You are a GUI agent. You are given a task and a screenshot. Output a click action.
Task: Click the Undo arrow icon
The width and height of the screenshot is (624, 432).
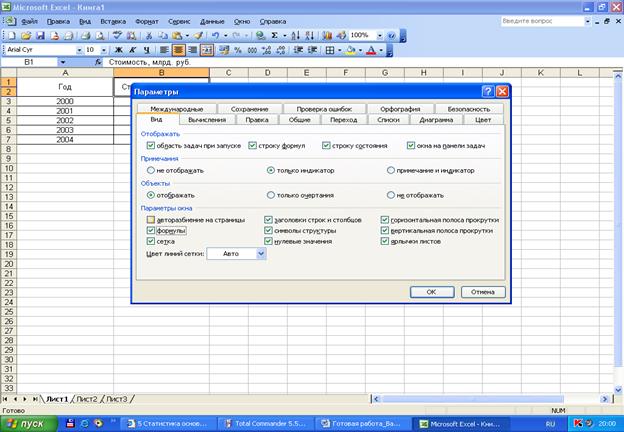click(216, 34)
